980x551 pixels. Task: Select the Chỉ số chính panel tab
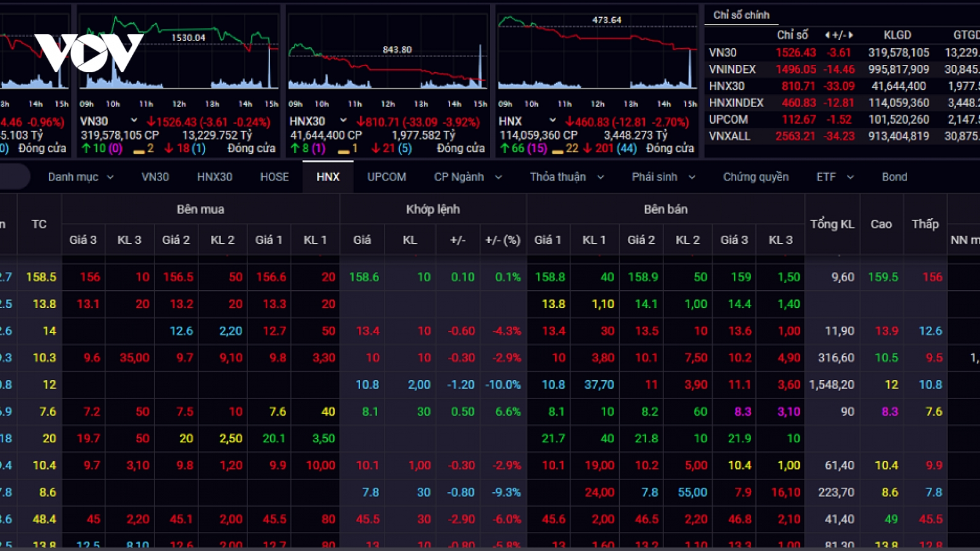point(741,15)
